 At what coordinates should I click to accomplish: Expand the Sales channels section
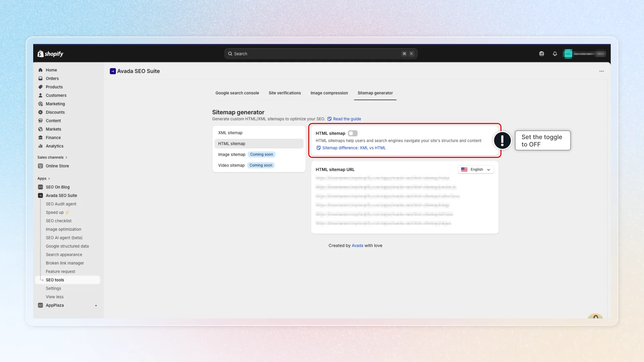[x=52, y=158]
